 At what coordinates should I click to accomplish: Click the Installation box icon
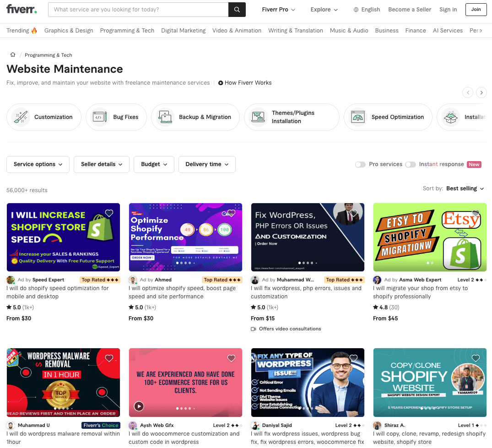point(451,117)
